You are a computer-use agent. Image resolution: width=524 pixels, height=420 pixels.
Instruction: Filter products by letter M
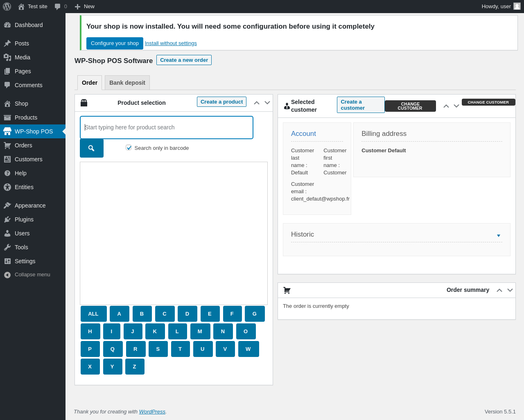[200, 332]
